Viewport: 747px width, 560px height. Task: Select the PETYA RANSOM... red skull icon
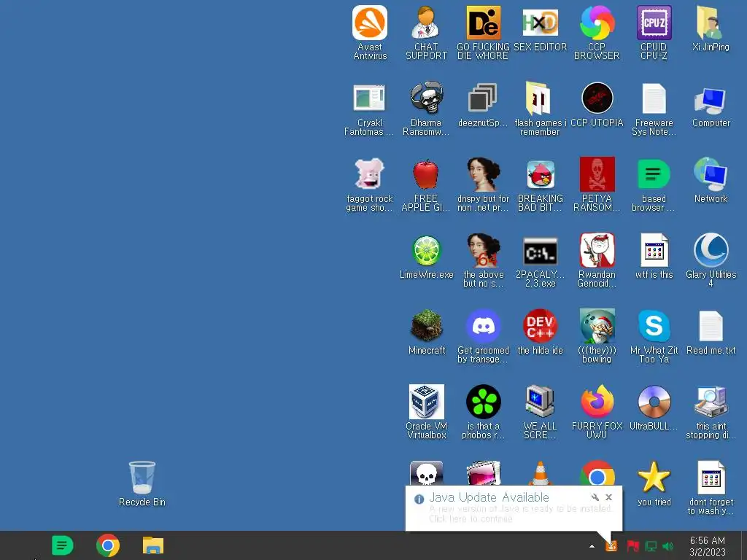(x=597, y=186)
